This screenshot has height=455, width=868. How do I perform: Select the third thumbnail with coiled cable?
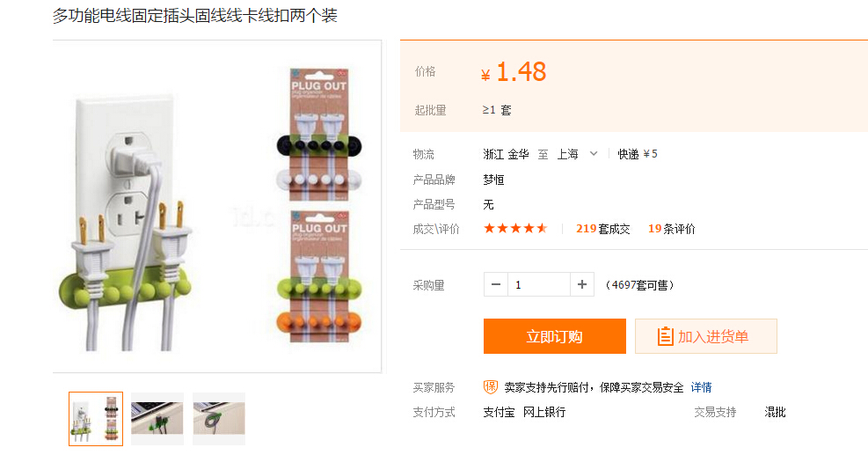point(219,419)
